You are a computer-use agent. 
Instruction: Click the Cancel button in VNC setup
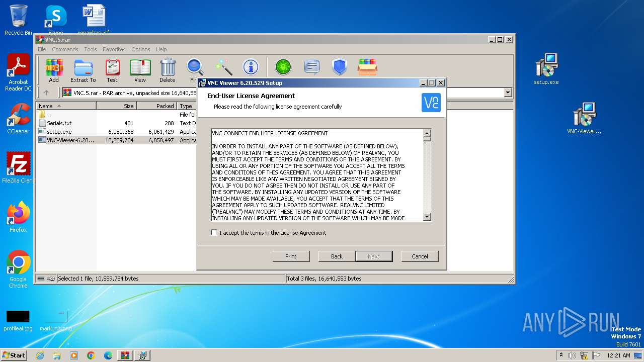pos(420,256)
